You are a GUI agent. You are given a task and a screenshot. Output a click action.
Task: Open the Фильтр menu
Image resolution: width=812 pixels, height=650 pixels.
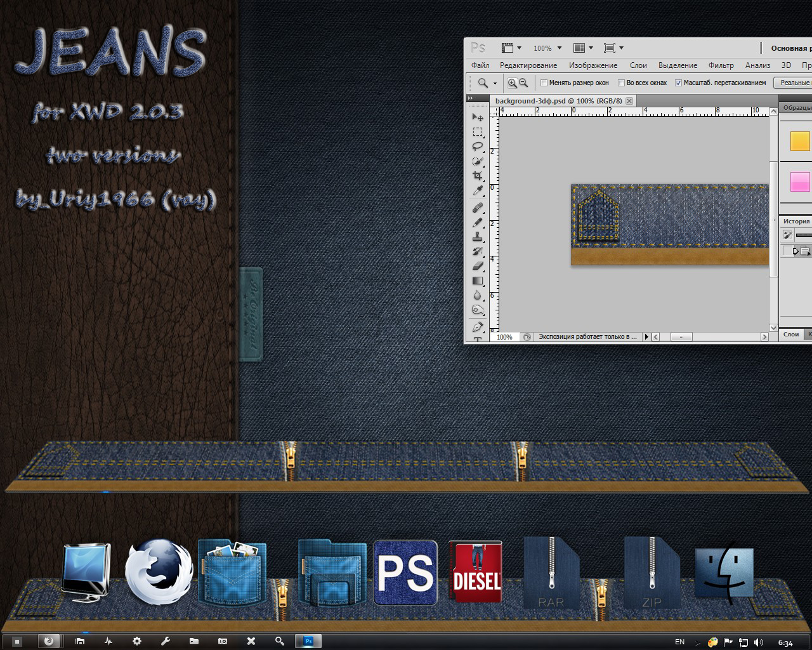(x=721, y=65)
